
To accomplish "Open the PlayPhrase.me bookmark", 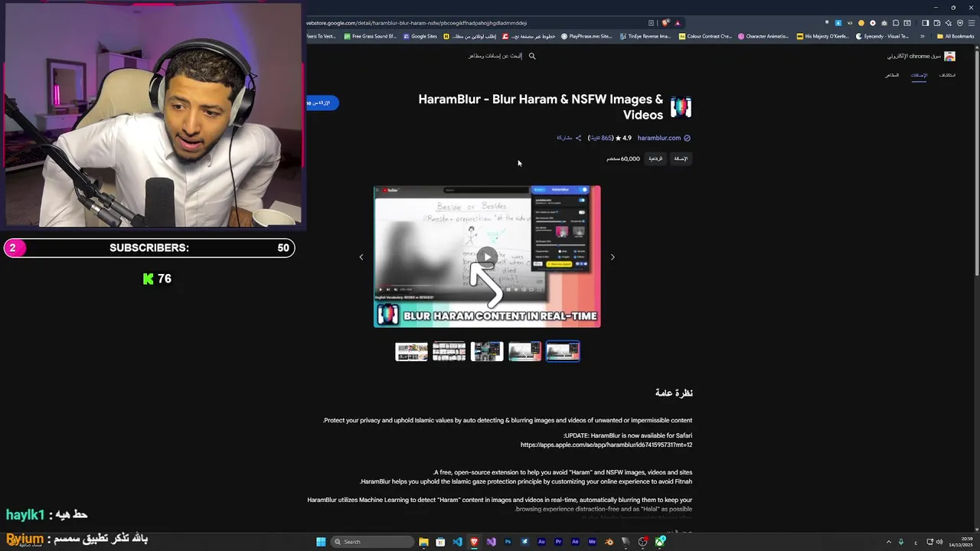I will tap(586, 36).
